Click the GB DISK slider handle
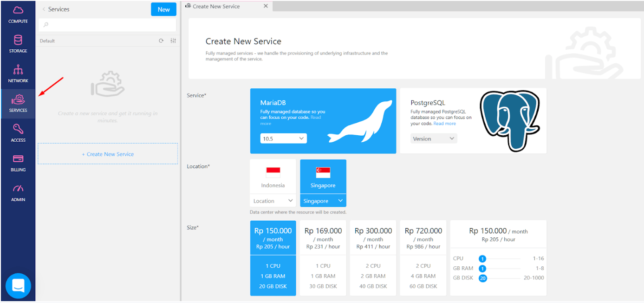The width and height of the screenshot is (644, 303). (482, 278)
